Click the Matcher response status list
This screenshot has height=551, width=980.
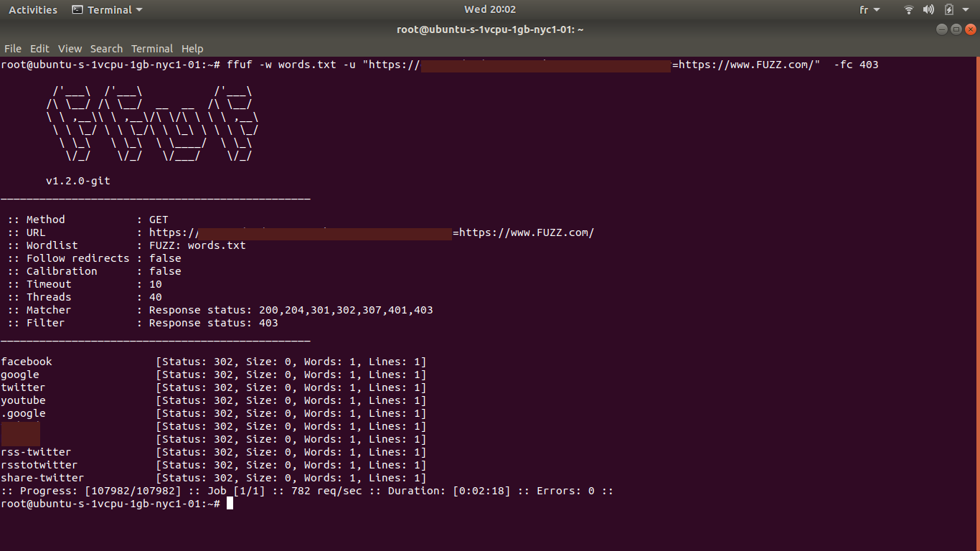[291, 310]
